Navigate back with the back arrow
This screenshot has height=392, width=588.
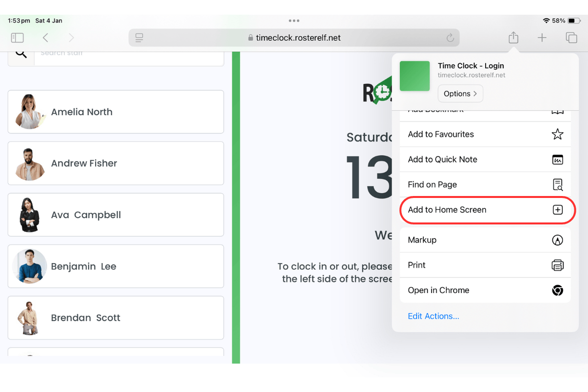point(47,37)
